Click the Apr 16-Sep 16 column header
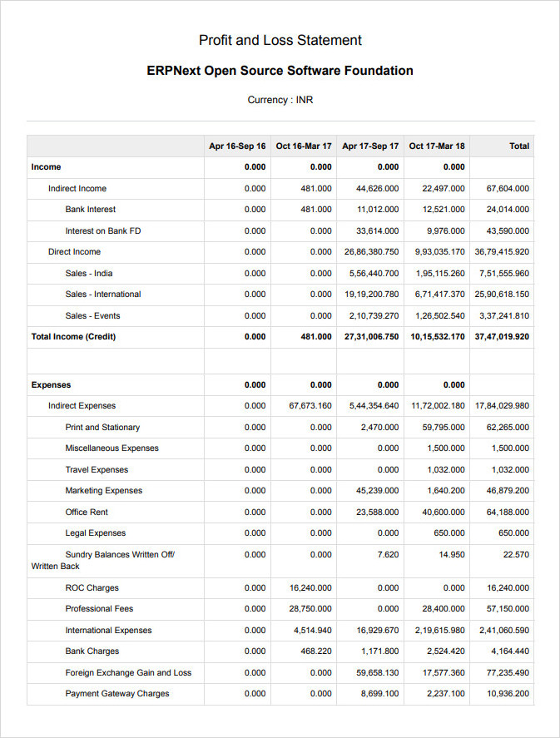 pos(237,146)
